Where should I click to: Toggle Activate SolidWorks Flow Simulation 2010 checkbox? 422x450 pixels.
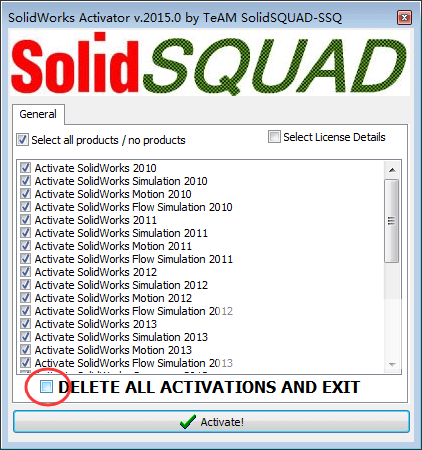[x=25, y=207]
